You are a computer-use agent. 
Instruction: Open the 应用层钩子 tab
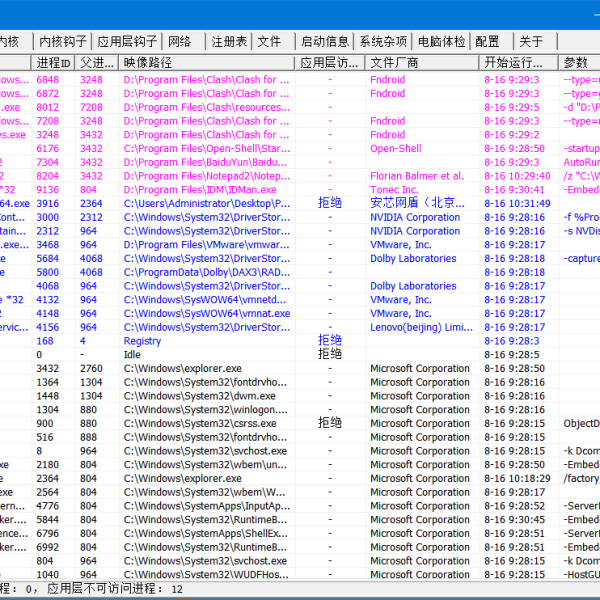(x=127, y=41)
